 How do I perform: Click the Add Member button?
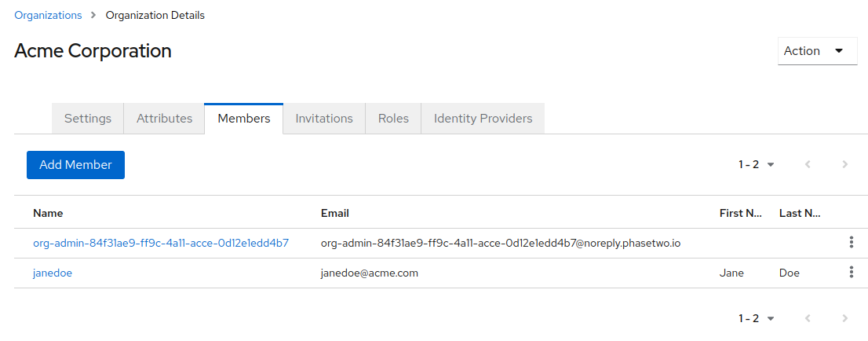coord(75,165)
